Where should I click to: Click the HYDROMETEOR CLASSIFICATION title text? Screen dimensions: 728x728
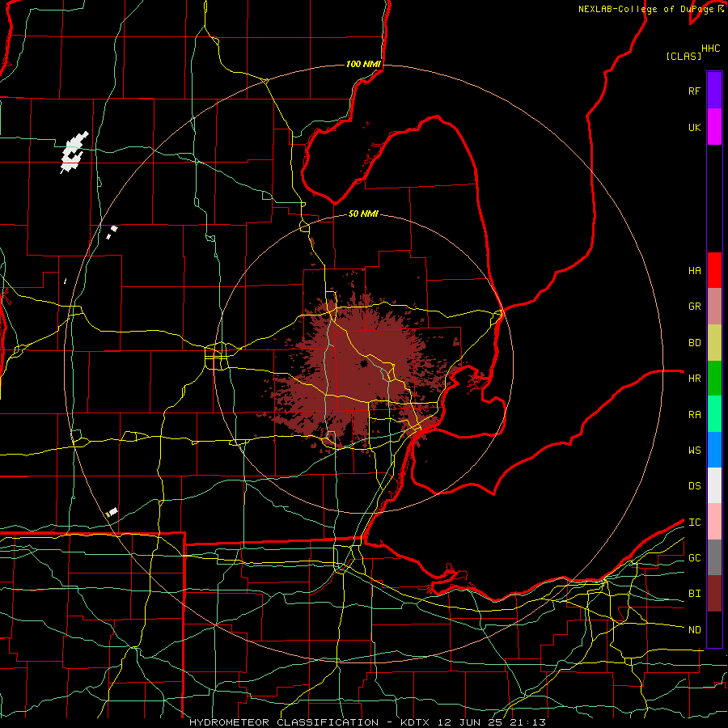click(x=284, y=722)
